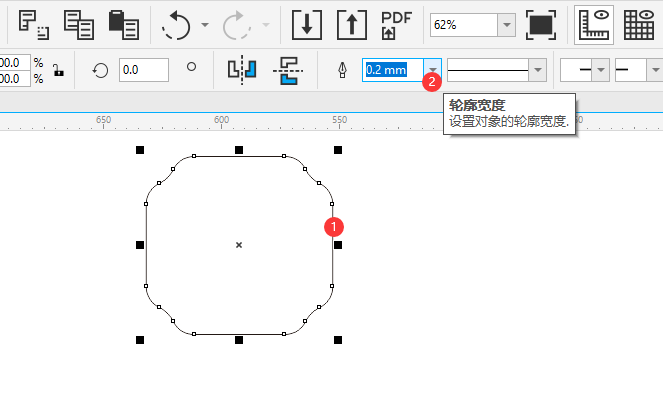This screenshot has height=400, width=663.
Task: Click the bottom-left black selection handle
Action: coord(140,340)
